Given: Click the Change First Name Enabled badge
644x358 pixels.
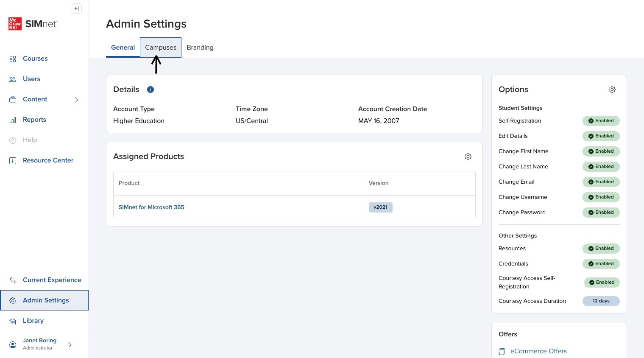Looking at the screenshot, I should coord(601,151).
